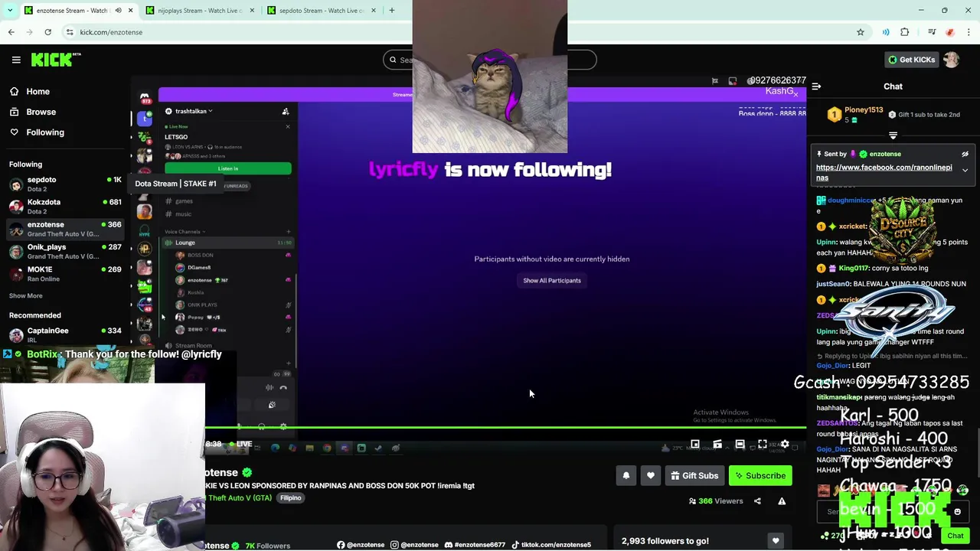Enter fullscreen in the video player
Viewport: 980px width, 551px height.
[x=763, y=444]
